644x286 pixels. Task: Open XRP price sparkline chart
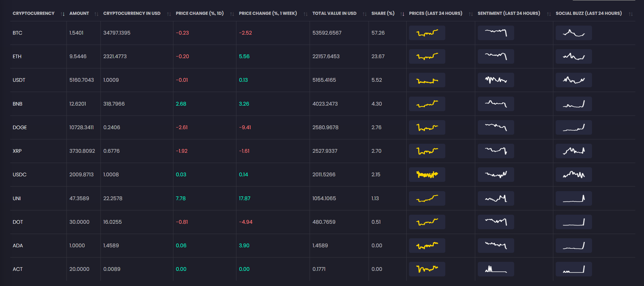click(427, 151)
